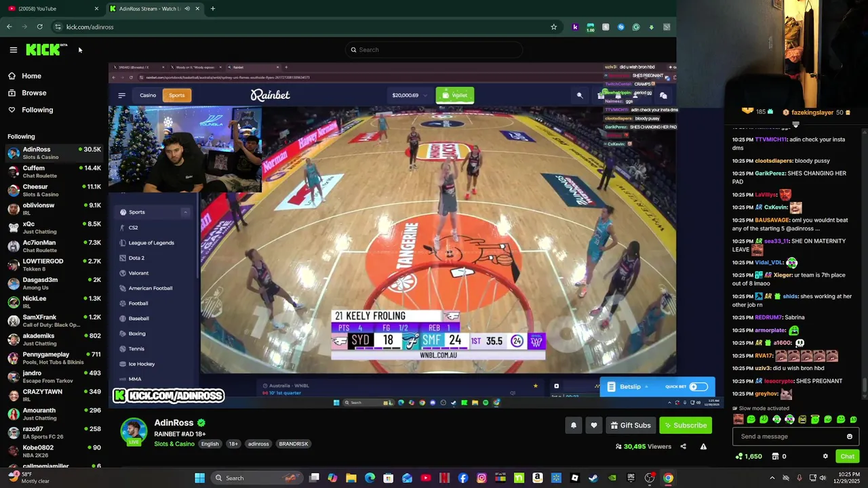Click the English language tag

click(x=210, y=444)
